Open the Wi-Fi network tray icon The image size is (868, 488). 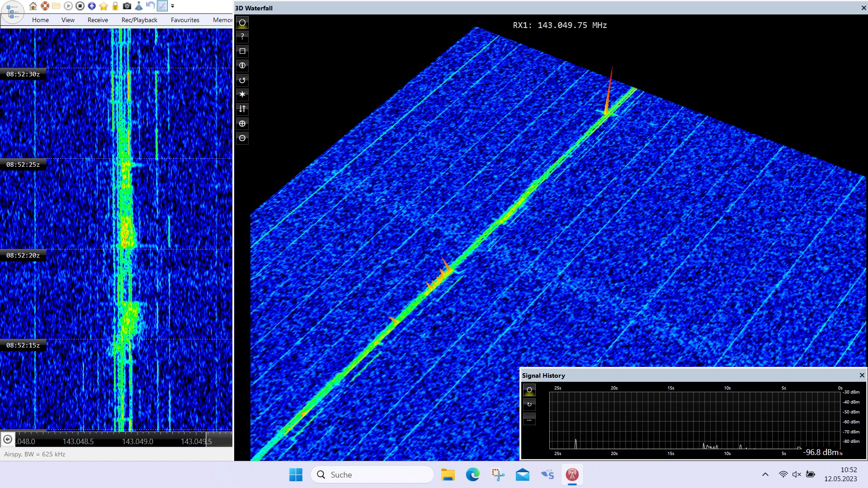click(783, 474)
